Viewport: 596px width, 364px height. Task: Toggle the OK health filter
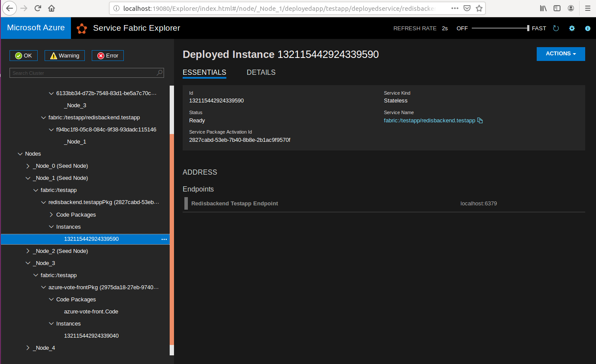pos(23,55)
